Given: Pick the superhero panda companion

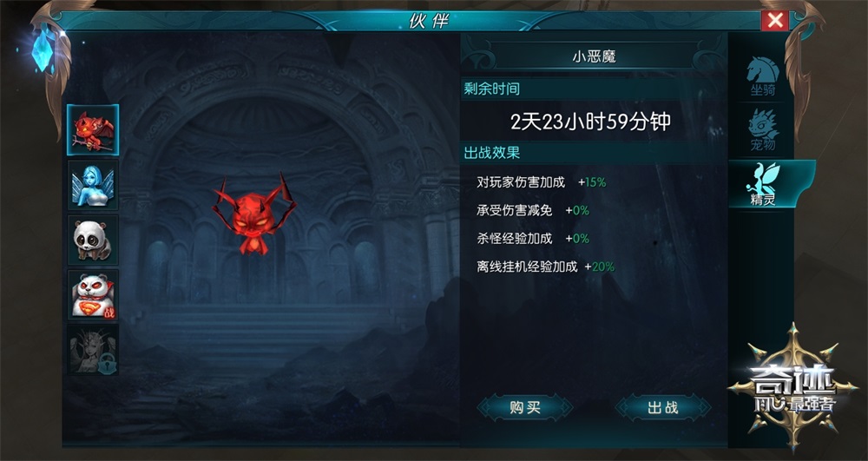Looking at the screenshot, I should (93, 295).
